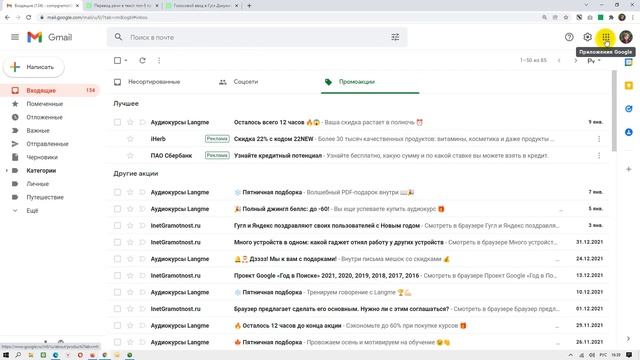
Task: Click in the Поиск в почте search field
Action: coord(257,37)
